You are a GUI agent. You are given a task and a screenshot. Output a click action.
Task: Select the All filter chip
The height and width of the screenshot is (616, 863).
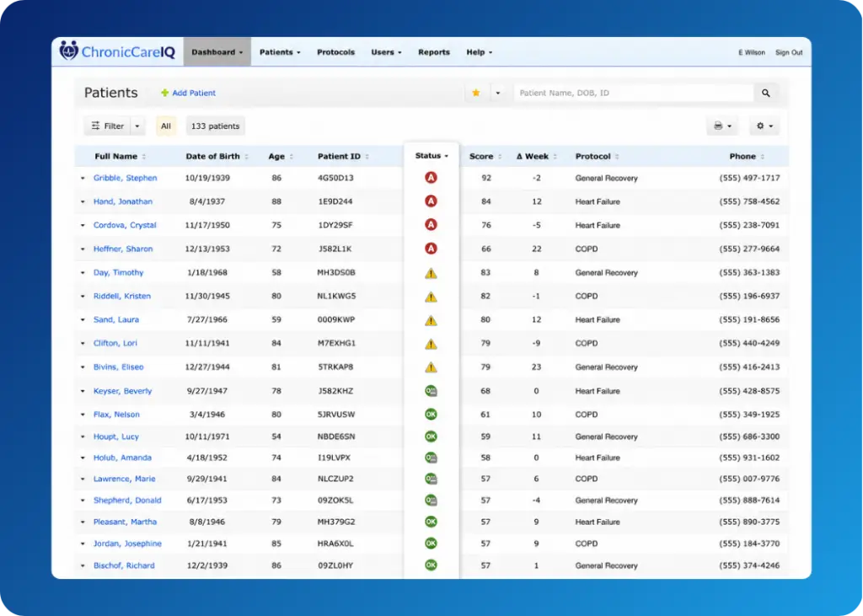[166, 126]
